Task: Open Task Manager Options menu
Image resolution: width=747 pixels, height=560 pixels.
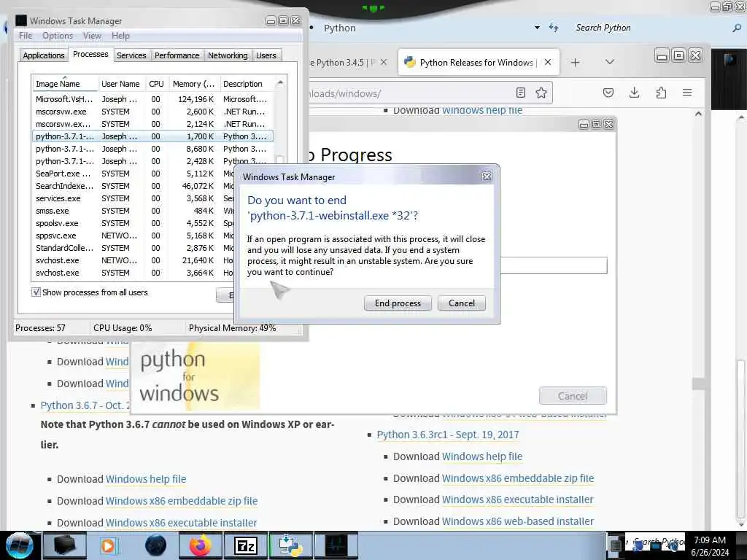Action: [x=58, y=36]
